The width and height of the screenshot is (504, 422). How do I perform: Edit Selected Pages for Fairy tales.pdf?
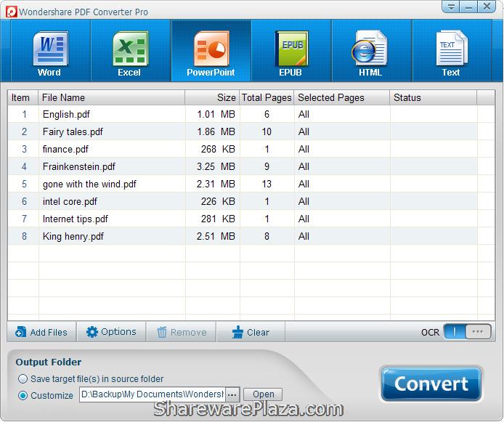(x=342, y=131)
